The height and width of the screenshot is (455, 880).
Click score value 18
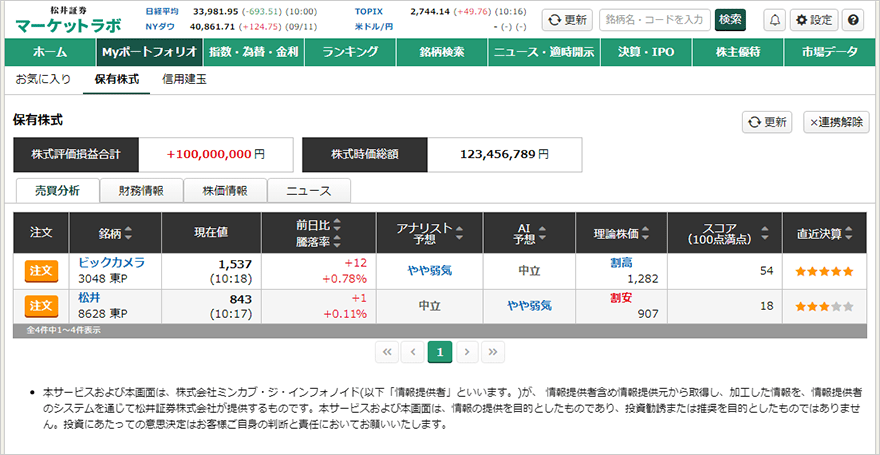767,306
